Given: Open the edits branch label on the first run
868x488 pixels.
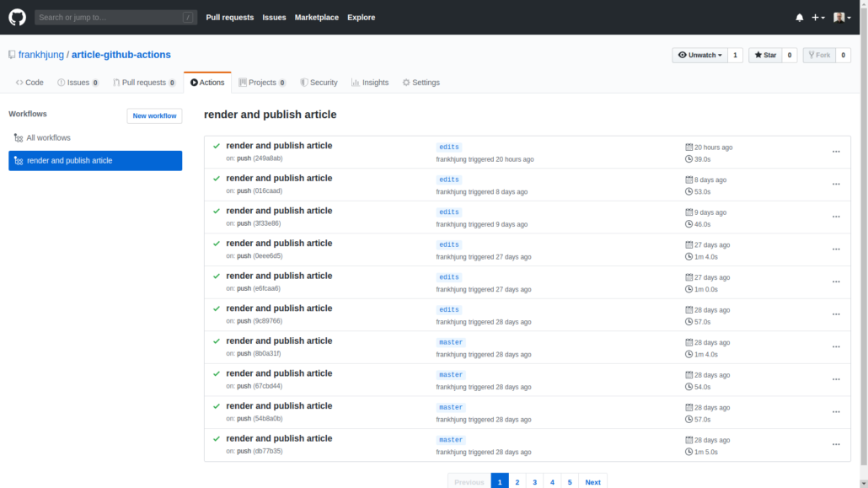Looking at the screenshot, I should (449, 147).
